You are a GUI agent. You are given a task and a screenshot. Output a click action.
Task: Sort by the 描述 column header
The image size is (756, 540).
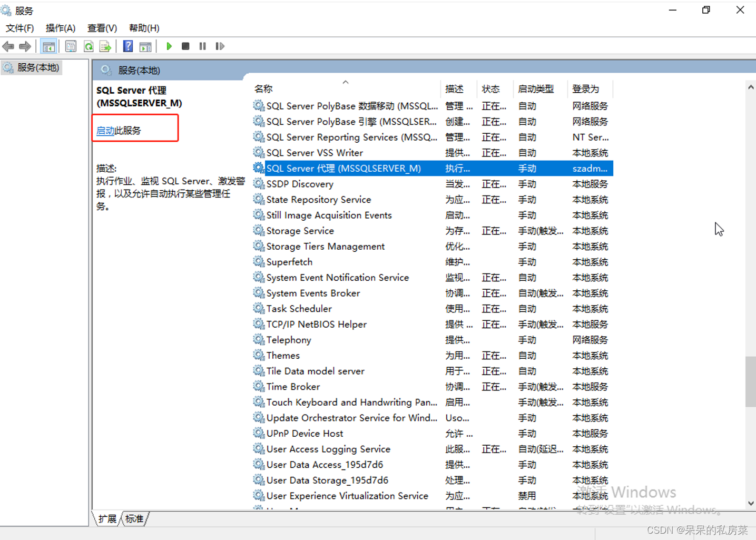click(458, 89)
